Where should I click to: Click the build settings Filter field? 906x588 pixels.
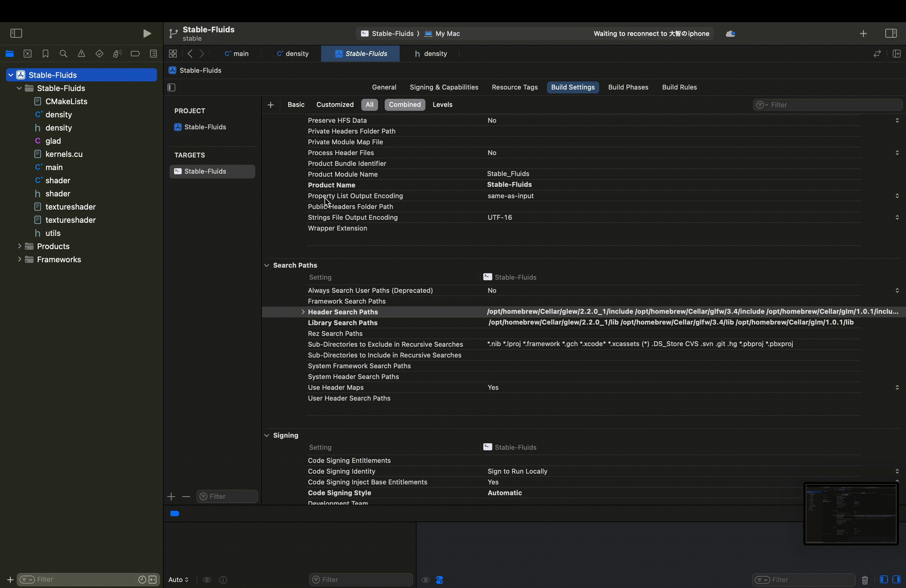[828, 104]
